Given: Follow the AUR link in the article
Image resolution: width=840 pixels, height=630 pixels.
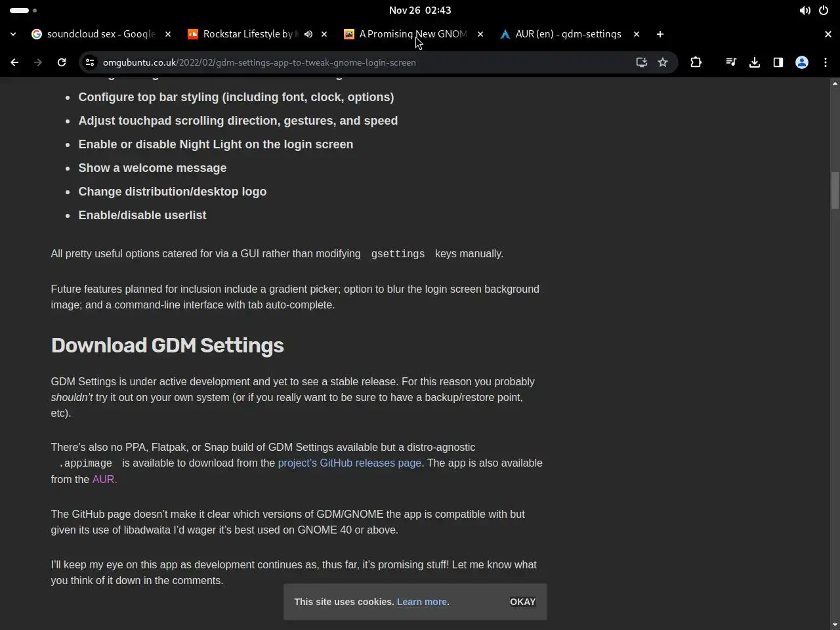Looking at the screenshot, I should point(104,480).
